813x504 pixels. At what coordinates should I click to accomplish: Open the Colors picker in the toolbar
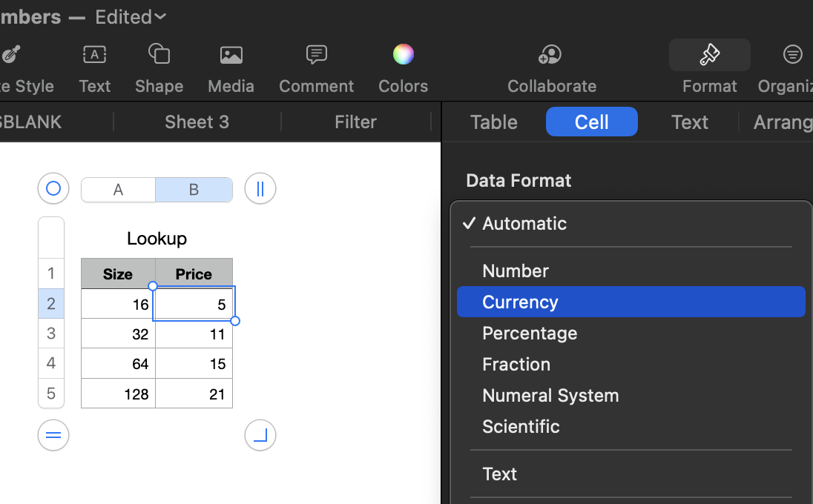coord(403,54)
